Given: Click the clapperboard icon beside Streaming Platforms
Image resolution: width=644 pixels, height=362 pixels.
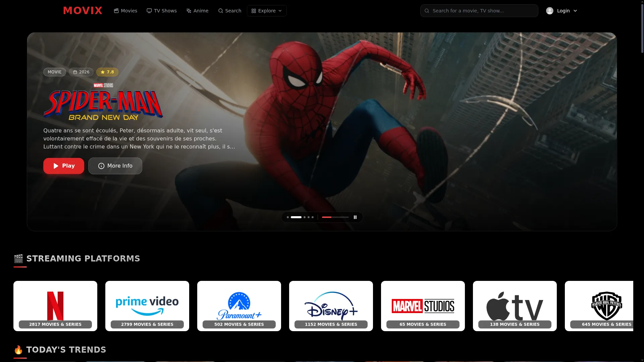Looking at the screenshot, I should tap(18, 259).
